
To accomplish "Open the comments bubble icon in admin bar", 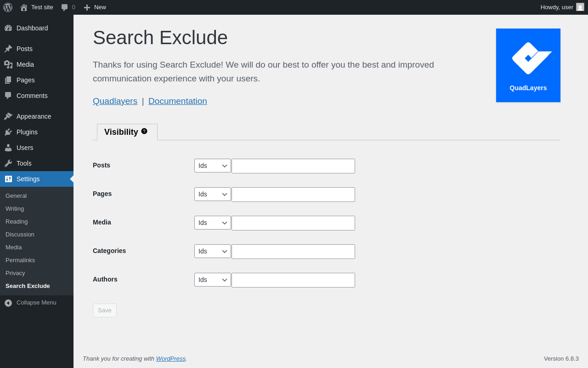I will tap(65, 7).
